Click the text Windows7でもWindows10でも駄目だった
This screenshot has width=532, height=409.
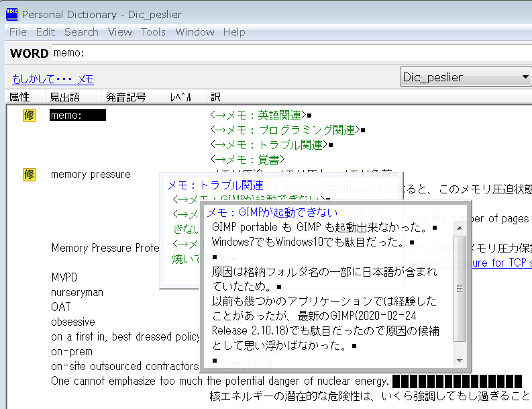click(x=308, y=242)
